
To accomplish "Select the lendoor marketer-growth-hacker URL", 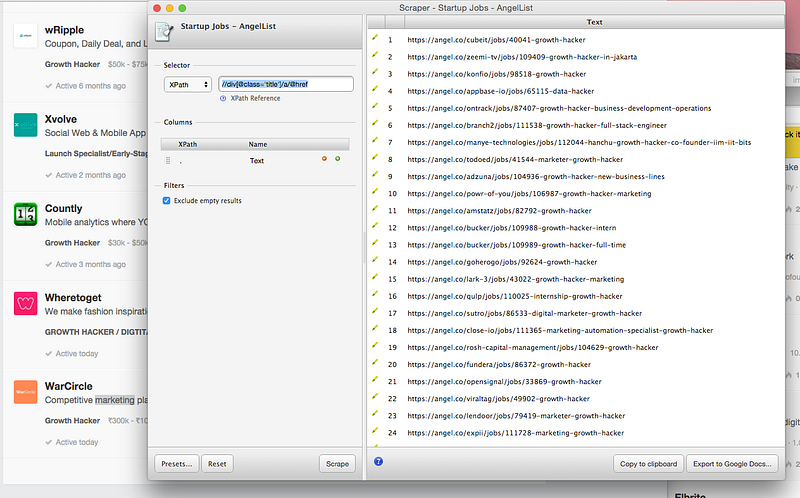I will pyautogui.click(x=516, y=416).
